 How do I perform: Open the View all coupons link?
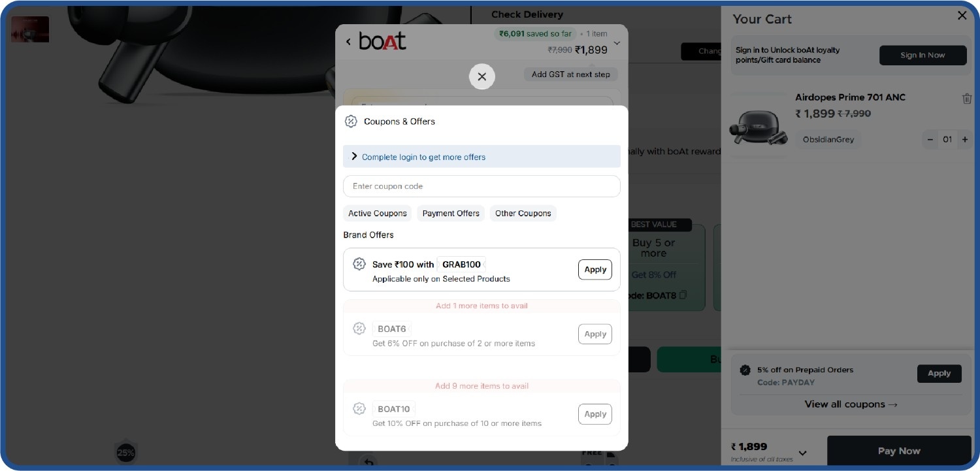[x=851, y=404]
